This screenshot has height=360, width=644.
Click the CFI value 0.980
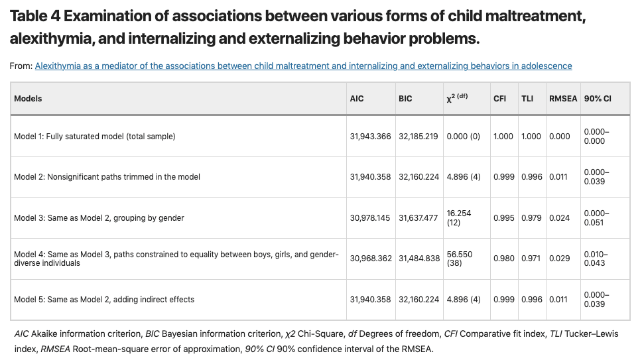503,259
